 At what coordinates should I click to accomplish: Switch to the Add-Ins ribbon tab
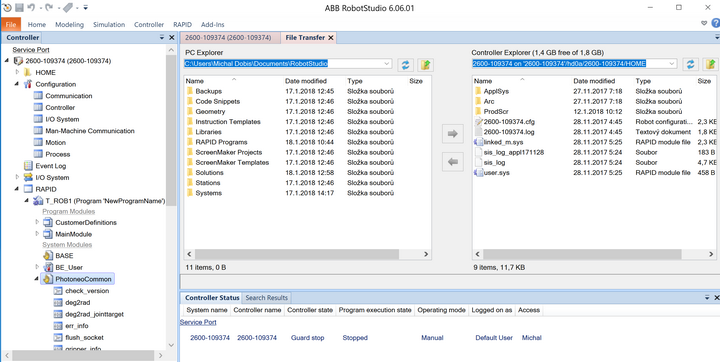point(213,24)
